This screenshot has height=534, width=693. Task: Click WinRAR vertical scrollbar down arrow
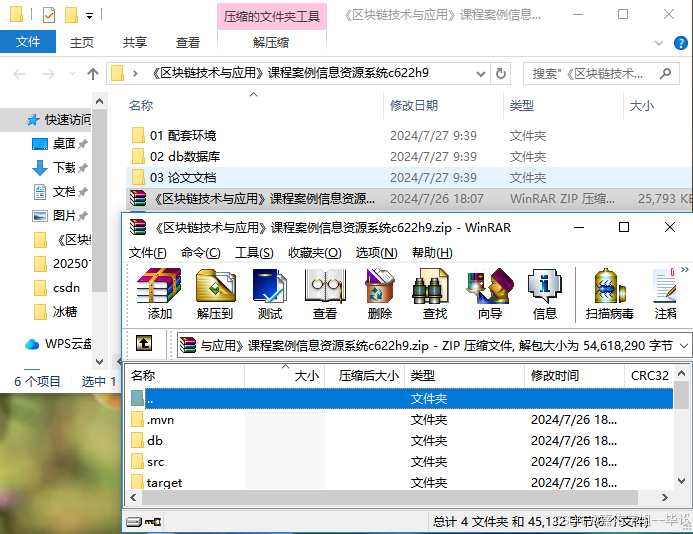click(682, 481)
